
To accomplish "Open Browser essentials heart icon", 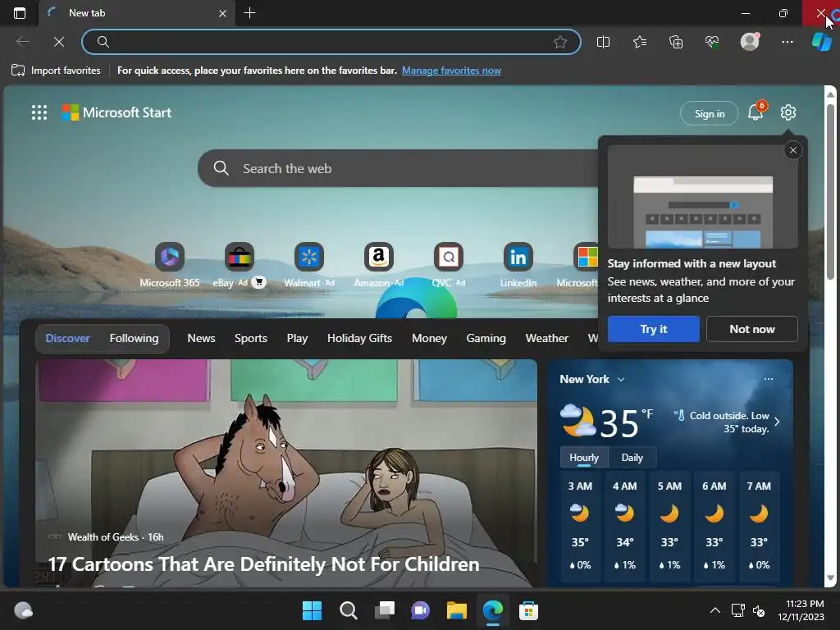I will click(x=712, y=42).
